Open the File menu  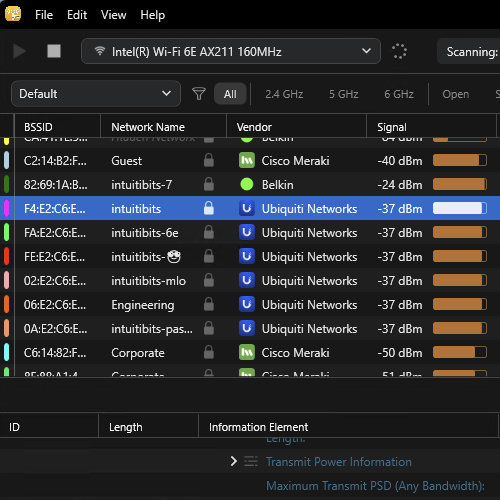coord(44,15)
